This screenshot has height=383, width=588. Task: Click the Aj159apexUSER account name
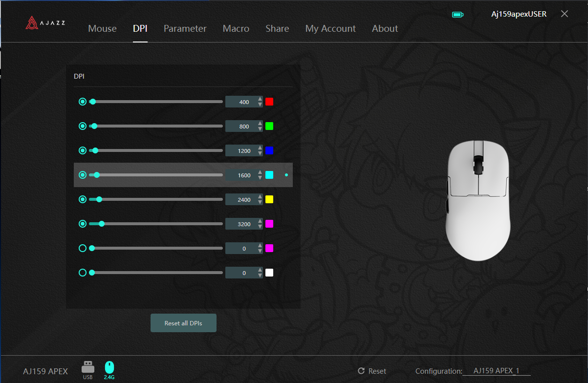pos(519,14)
